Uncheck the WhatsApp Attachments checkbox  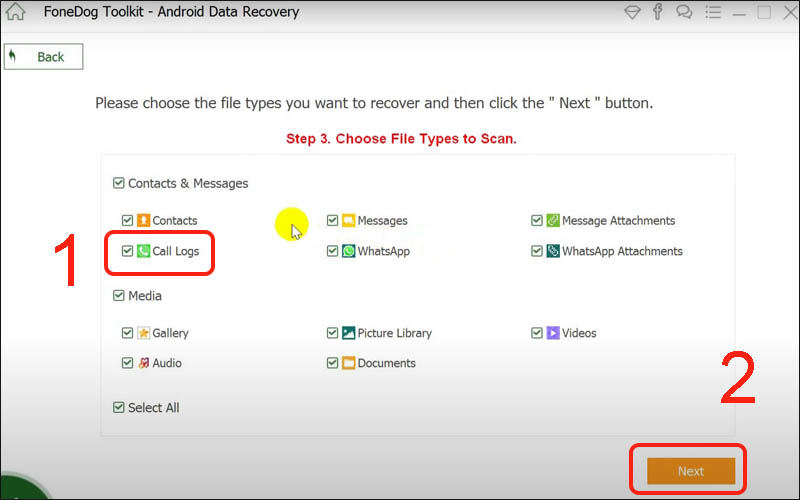[537, 251]
